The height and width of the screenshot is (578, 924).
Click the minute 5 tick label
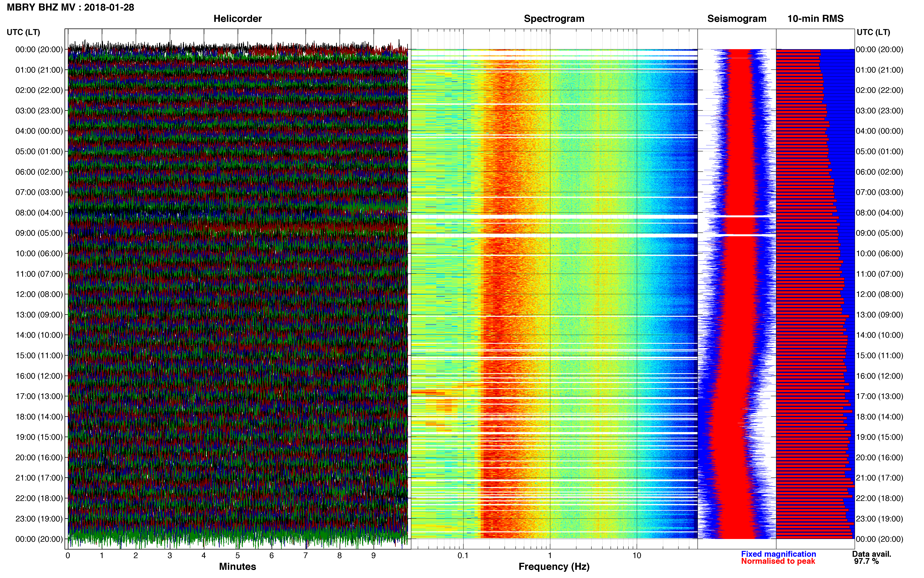coord(238,555)
